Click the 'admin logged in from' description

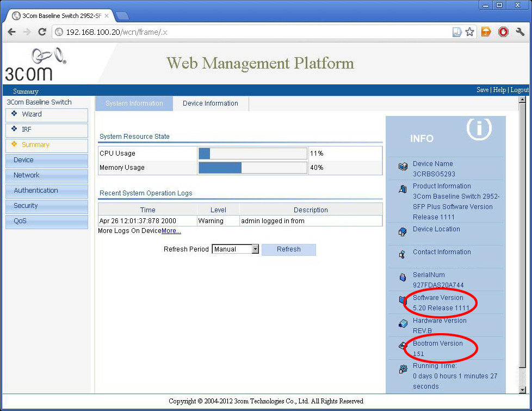(x=273, y=221)
